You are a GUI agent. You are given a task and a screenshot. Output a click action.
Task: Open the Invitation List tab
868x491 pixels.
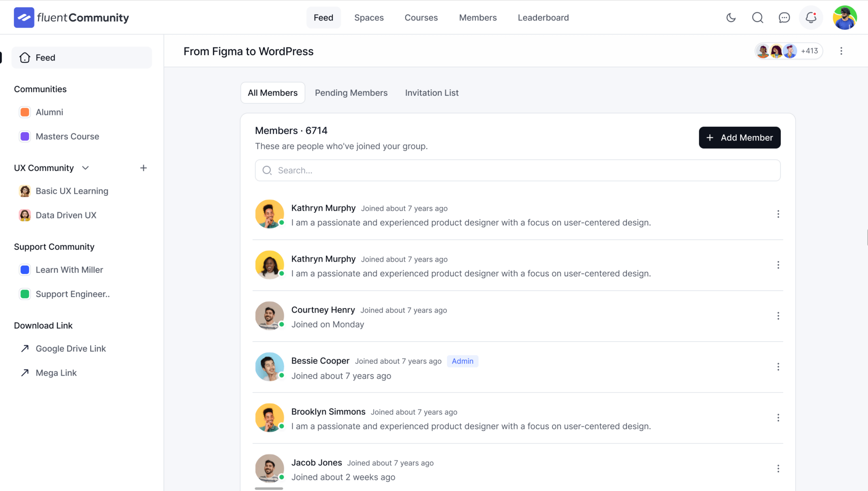[x=431, y=92]
